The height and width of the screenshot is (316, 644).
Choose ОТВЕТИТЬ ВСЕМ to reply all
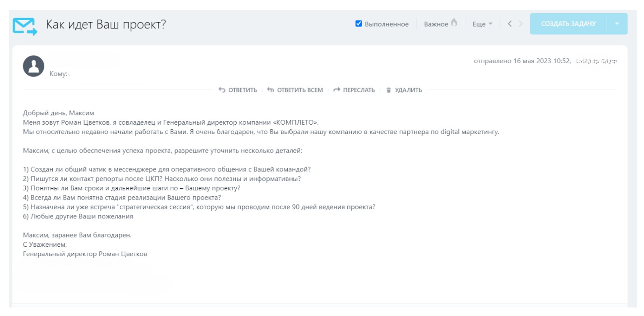[295, 90]
